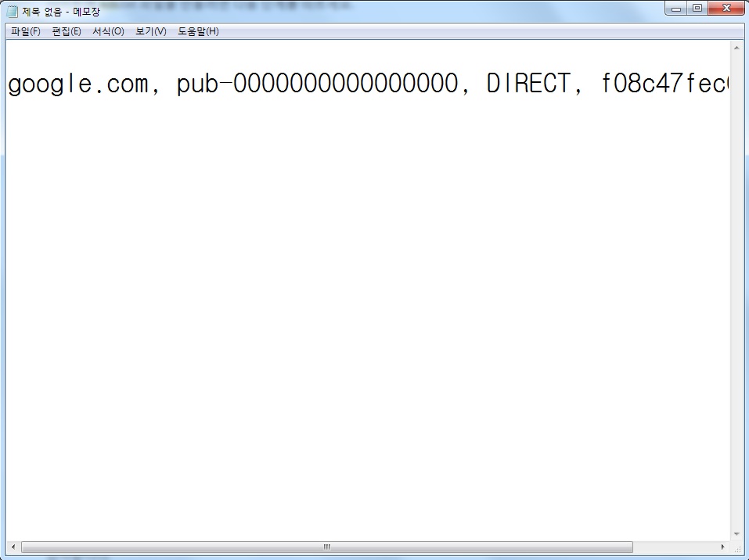
Task: Open the 편집(E) menu
Action: [x=67, y=31]
